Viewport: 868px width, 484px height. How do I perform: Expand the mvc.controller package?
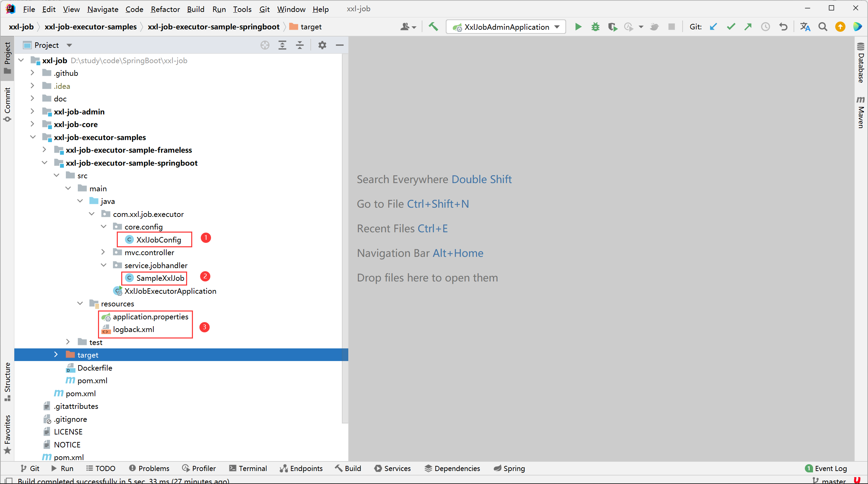(x=103, y=252)
